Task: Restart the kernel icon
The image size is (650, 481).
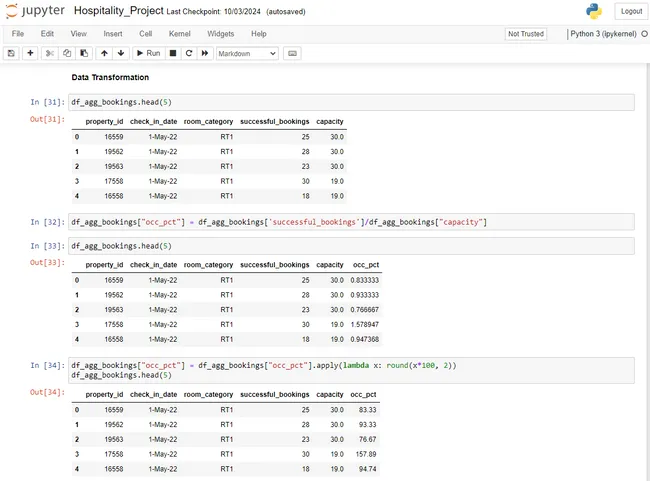Action: click(189, 53)
